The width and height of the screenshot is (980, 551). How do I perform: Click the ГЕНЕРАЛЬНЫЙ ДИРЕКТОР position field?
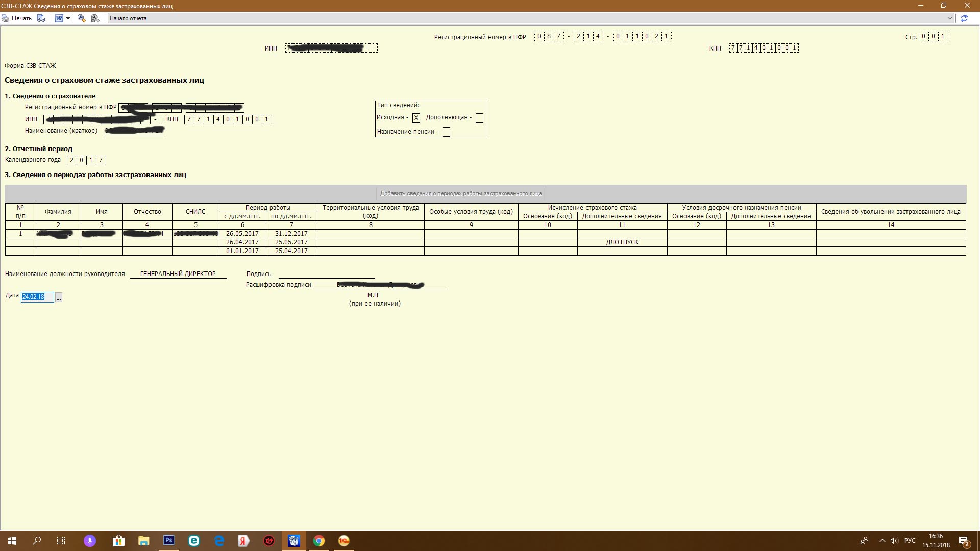point(178,274)
